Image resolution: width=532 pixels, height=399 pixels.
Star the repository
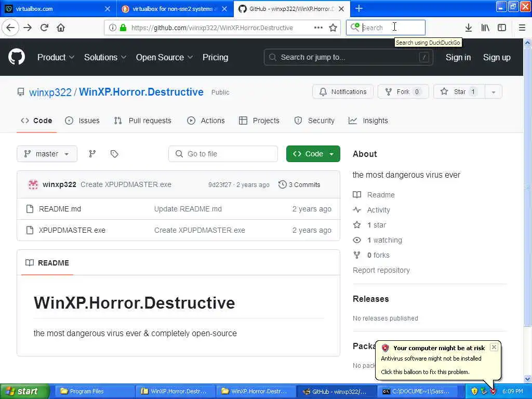459,92
